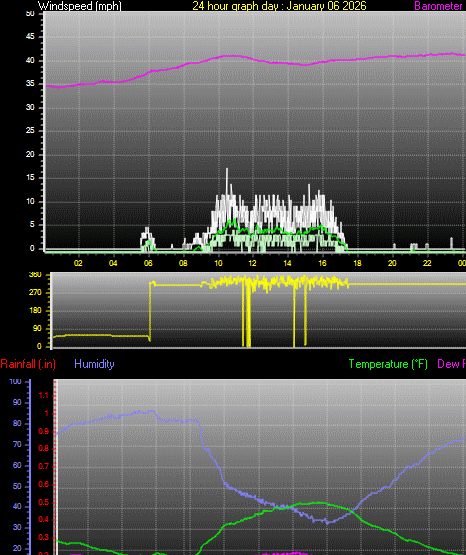466x555 pixels.
Task: Click the Windspeed (mph) label
Action: [x=80, y=6]
